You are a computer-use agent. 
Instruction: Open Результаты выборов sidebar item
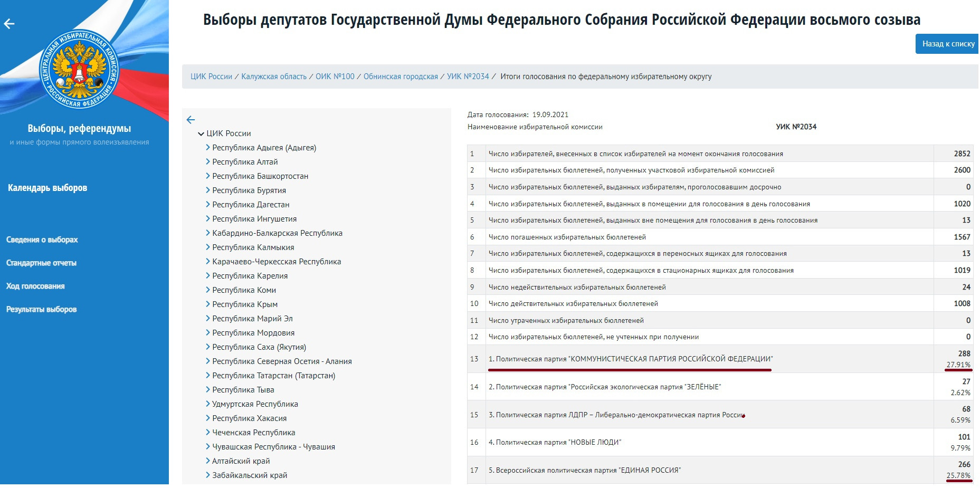(41, 309)
